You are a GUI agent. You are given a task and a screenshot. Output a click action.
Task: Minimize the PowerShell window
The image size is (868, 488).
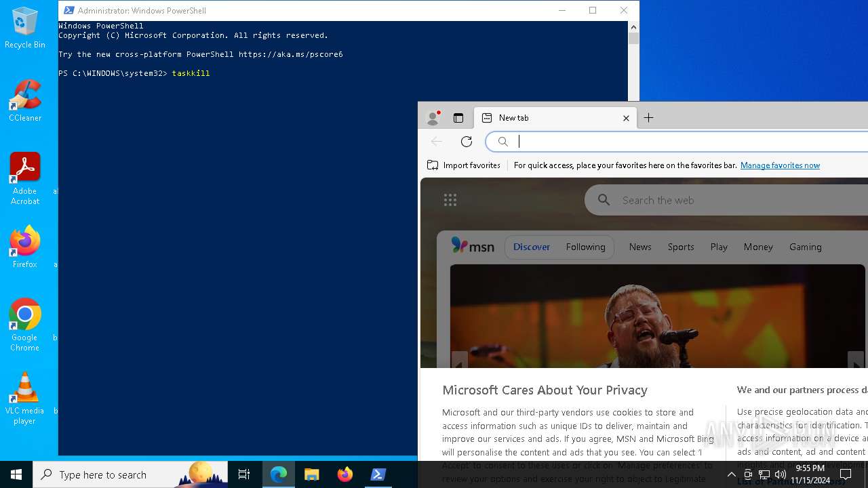click(561, 10)
